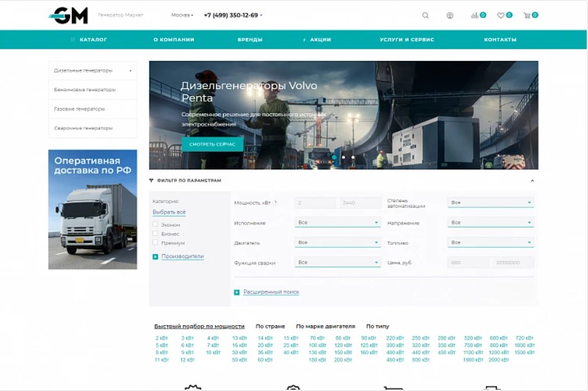The width and height of the screenshot is (588, 391).
Task: Click the Оперативная доставка по РФ banner
Action: coord(93,210)
